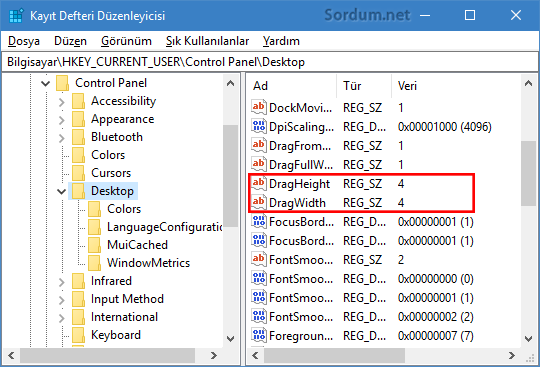Click the 0x00000002 (2) data cell
Viewport: 540px width, 367px height.
pyautogui.click(x=435, y=316)
